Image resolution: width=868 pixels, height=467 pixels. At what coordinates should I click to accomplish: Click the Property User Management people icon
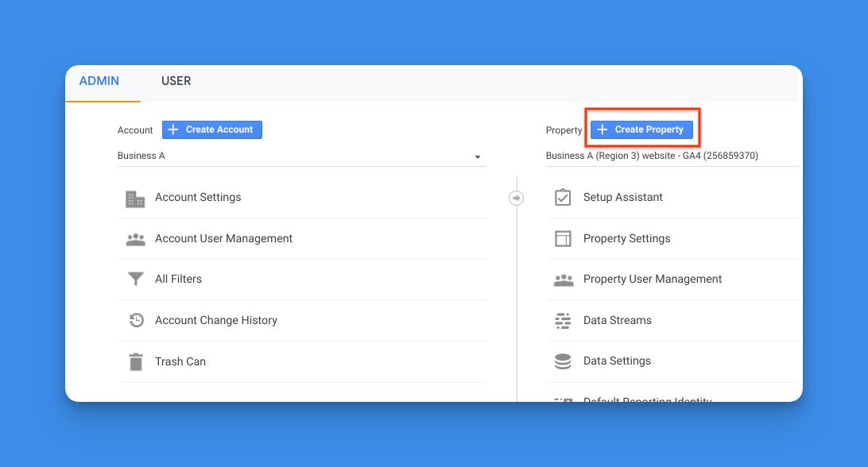tap(563, 280)
